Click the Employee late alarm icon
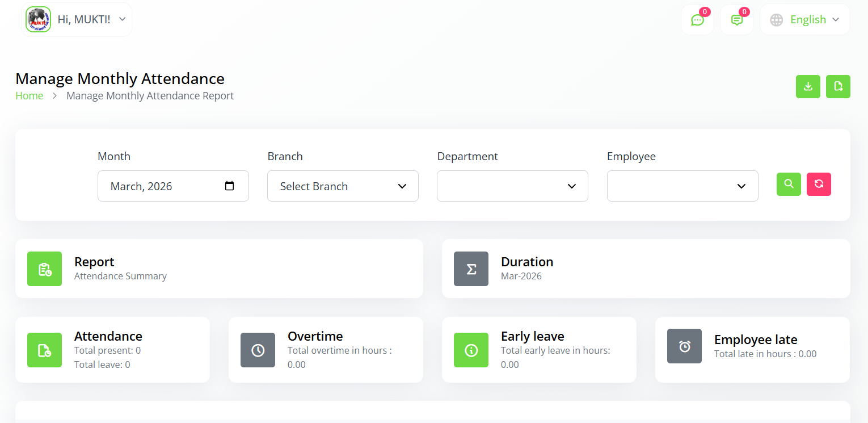 [684, 346]
